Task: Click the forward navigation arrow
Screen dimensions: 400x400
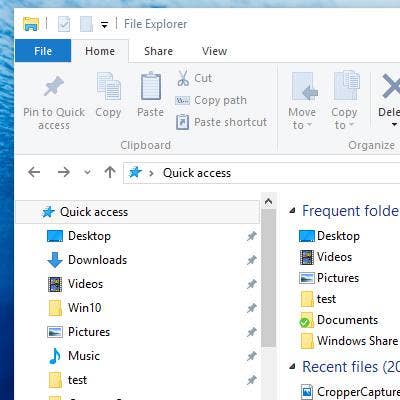Action: pos(64,172)
